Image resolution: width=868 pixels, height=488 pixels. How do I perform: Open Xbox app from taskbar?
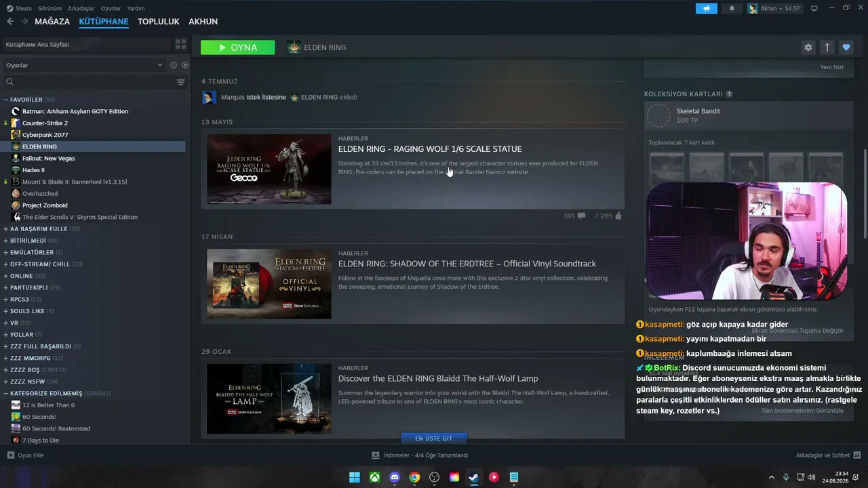[x=374, y=477]
